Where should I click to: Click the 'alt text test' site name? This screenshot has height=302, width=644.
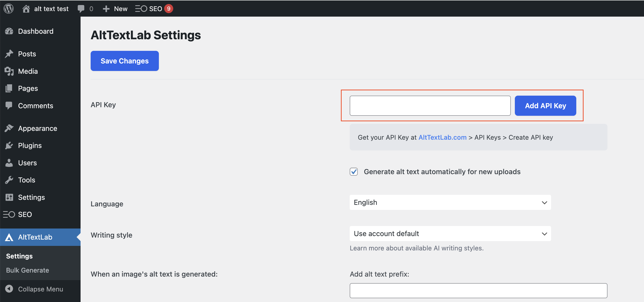point(51,9)
